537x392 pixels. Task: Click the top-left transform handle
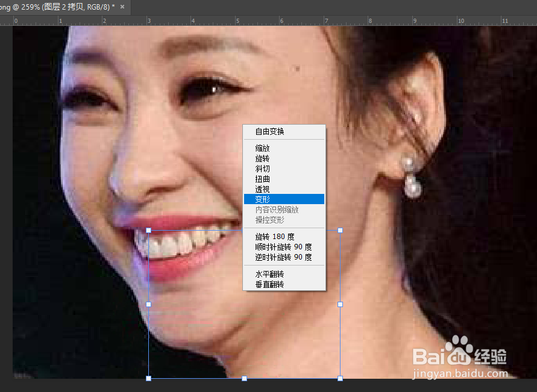pos(149,230)
